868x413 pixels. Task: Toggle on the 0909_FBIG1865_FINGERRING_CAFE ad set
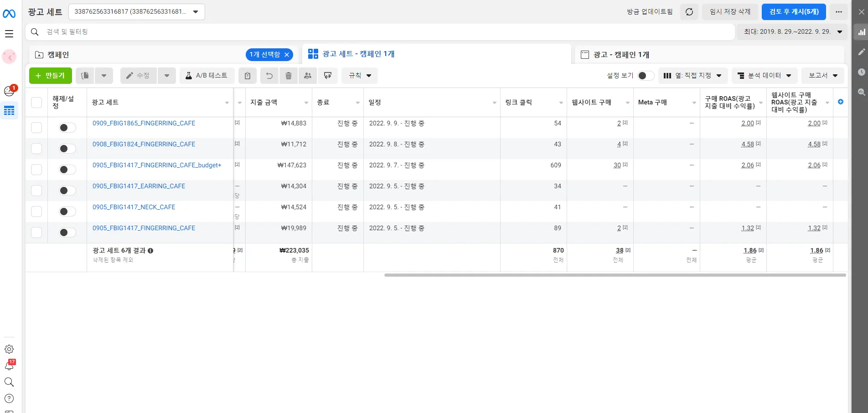pos(67,128)
